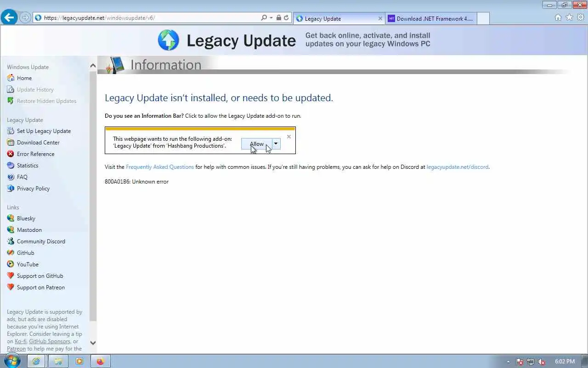Dismiss the information bar with X

pyautogui.click(x=288, y=137)
